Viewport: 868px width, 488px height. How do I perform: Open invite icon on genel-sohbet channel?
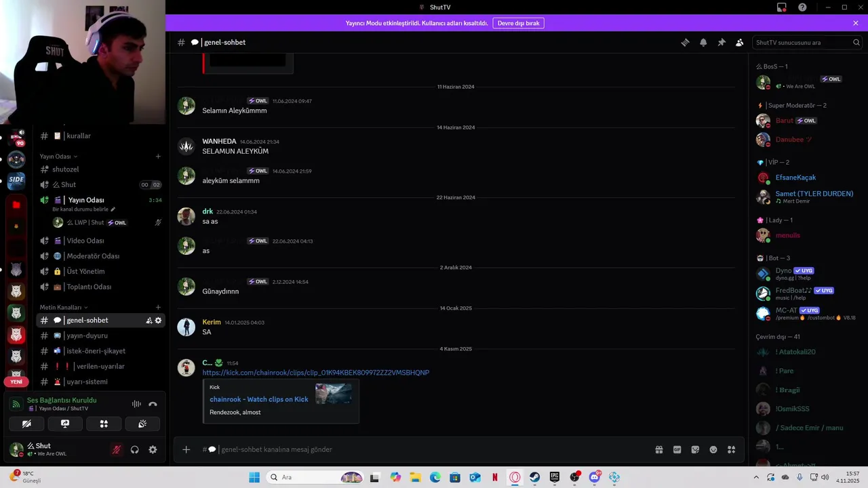point(149,321)
